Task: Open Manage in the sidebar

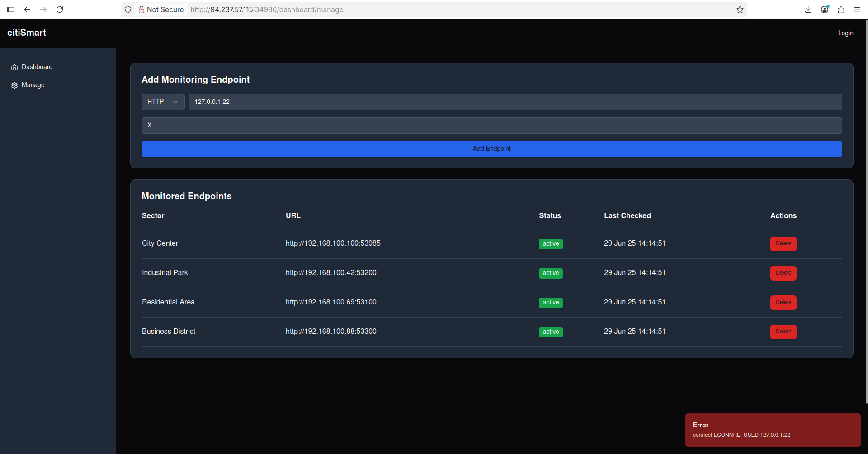Action: point(33,85)
